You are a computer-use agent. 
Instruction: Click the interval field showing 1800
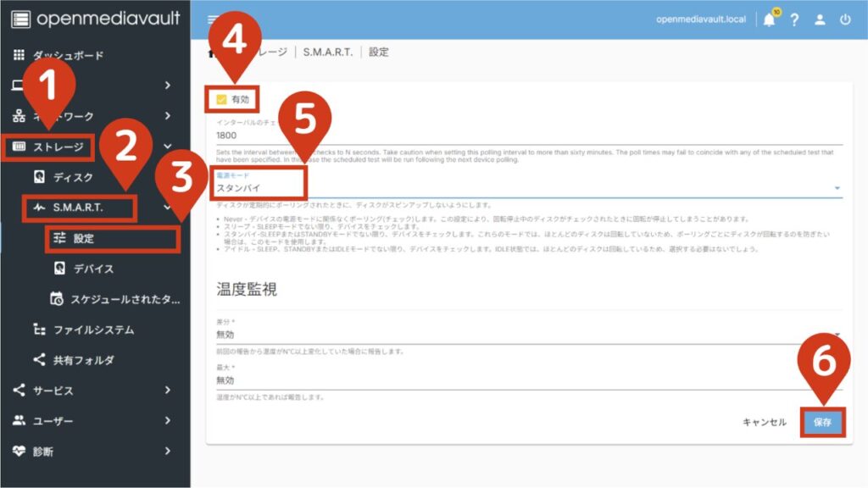pyautogui.click(x=526, y=135)
